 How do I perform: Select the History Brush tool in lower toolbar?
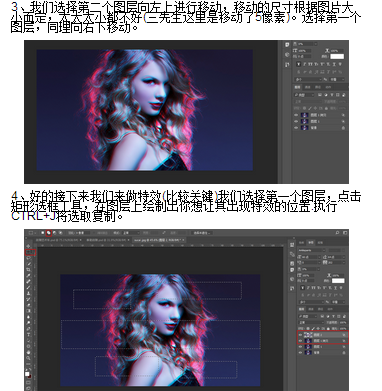pyautogui.click(x=29, y=299)
